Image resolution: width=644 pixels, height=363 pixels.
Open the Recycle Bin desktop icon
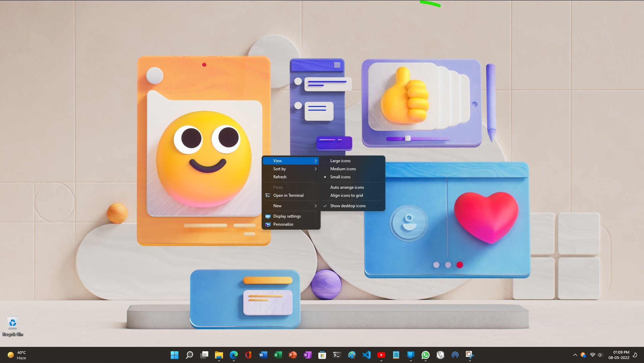[x=12, y=326]
